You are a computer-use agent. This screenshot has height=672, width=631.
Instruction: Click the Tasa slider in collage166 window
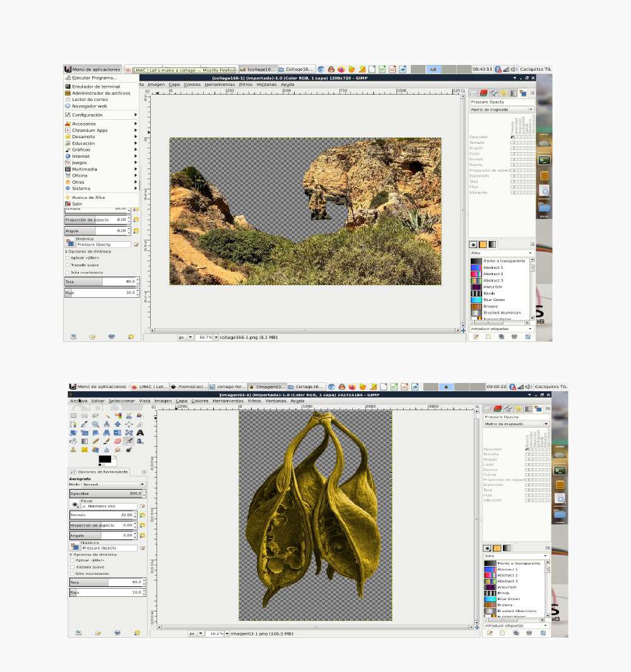[x=101, y=281]
